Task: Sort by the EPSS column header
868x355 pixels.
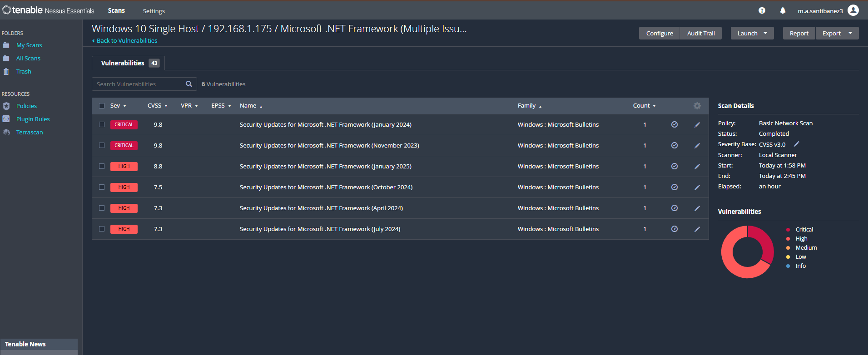Action: (x=221, y=106)
